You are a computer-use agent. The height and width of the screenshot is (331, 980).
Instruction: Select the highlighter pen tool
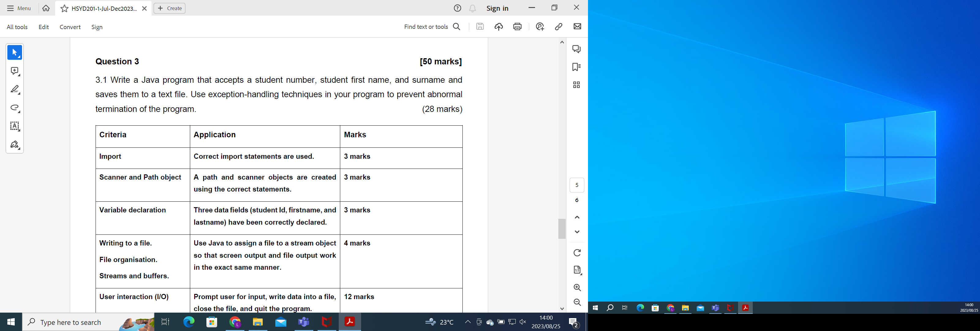pyautogui.click(x=14, y=89)
